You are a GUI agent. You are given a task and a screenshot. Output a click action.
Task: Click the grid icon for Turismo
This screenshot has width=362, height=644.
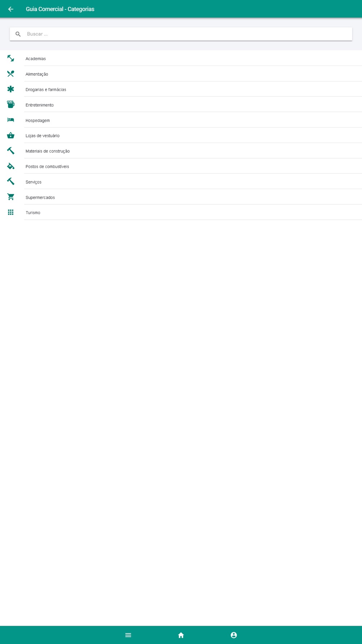[x=11, y=212]
